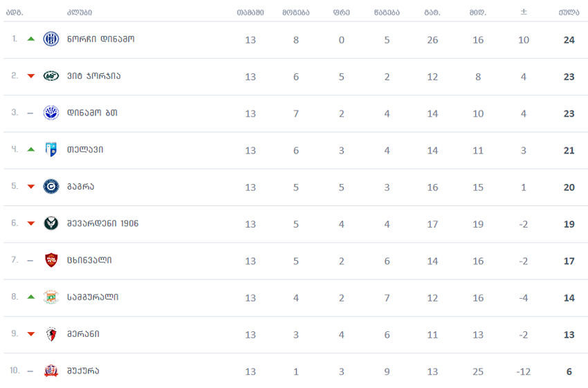The image size is (588, 388).
Task: Click the ± goal difference header
Action: pyautogui.click(x=524, y=12)
